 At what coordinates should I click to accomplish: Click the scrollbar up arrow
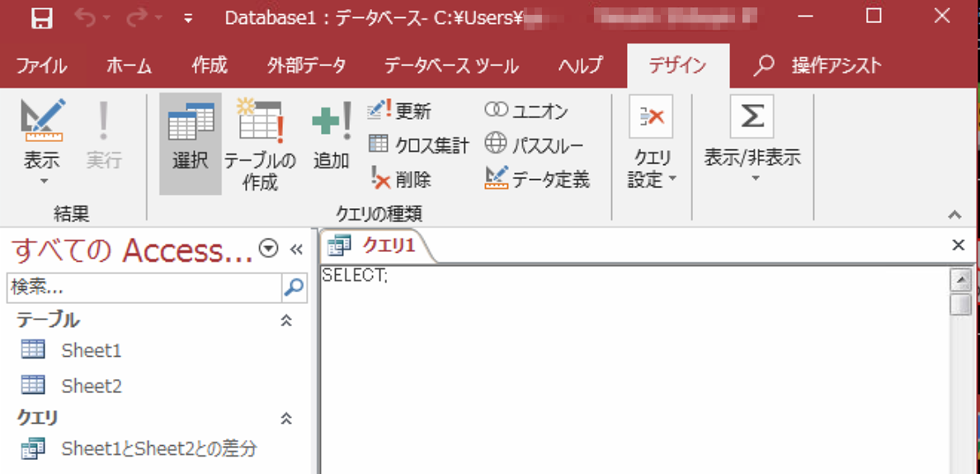(959, 280)
